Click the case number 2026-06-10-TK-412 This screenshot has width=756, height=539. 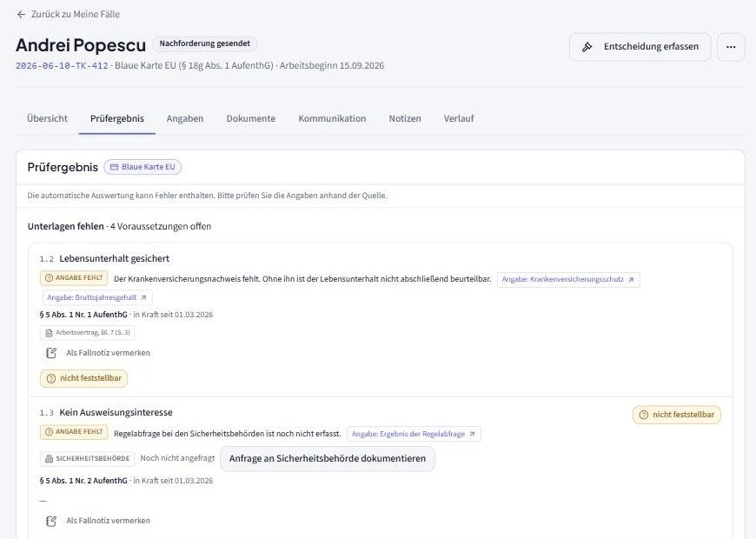[62, 65]
